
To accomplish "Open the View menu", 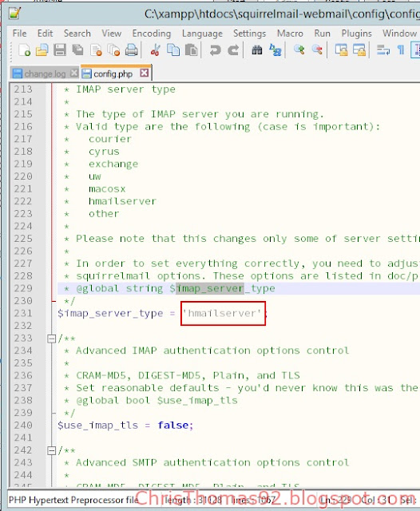I will pyautogui.click(x=112, y=34).
